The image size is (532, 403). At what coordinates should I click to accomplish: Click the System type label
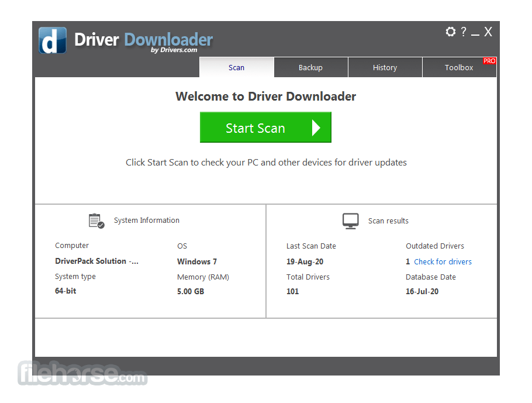pos(75,277)
